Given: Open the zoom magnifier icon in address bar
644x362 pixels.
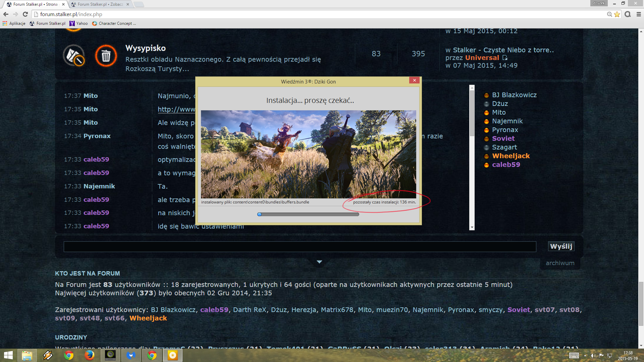Looking at the screenshot, I should click(609, 14).
